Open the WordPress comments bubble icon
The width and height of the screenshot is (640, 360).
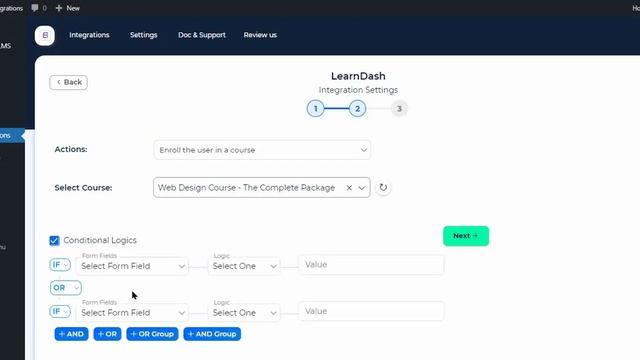[x=35, y=8]
